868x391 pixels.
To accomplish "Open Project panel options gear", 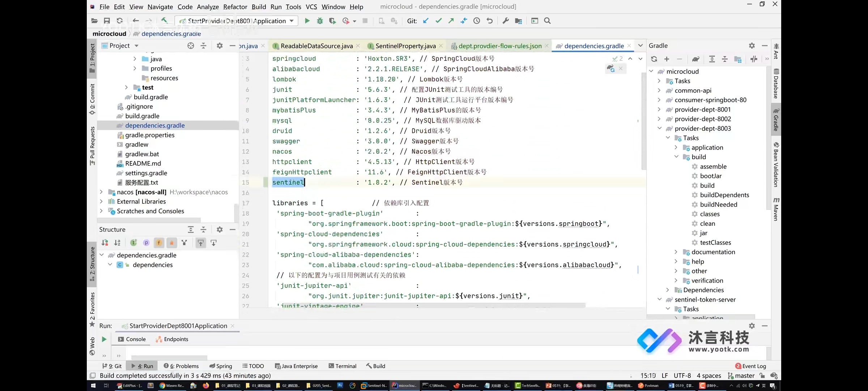I will (x=220, y=46).
